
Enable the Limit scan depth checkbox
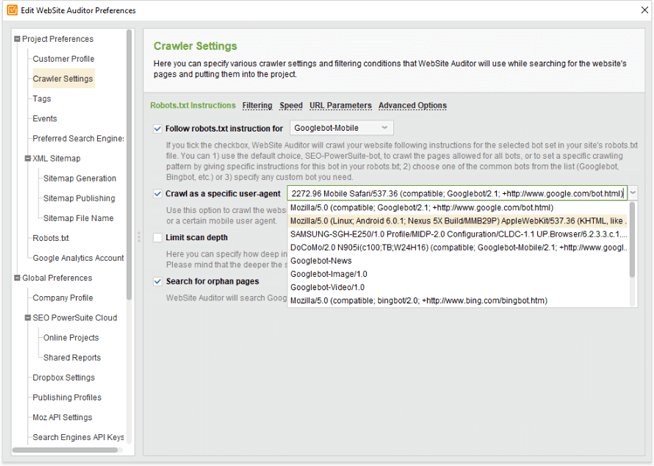click(x=158, y=237)
